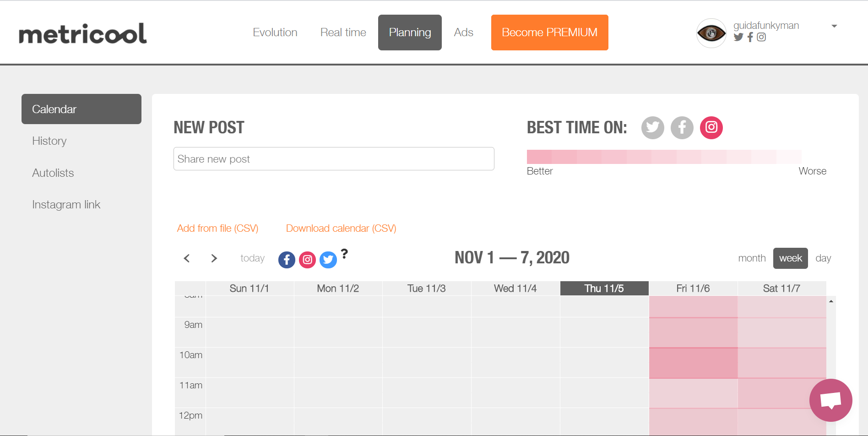Toggle Facebook posts filter in calendar
The height and width of the screenshot is (436, 868).
click(x=287, y=260)
